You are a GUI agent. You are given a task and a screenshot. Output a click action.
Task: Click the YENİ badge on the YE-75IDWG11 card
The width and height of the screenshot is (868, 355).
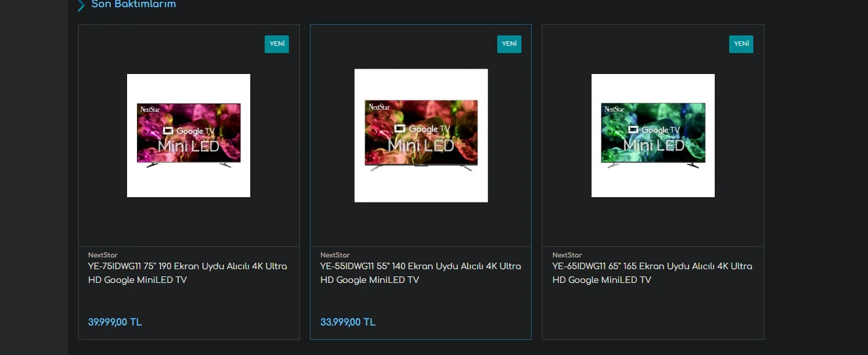pos(277,44)
